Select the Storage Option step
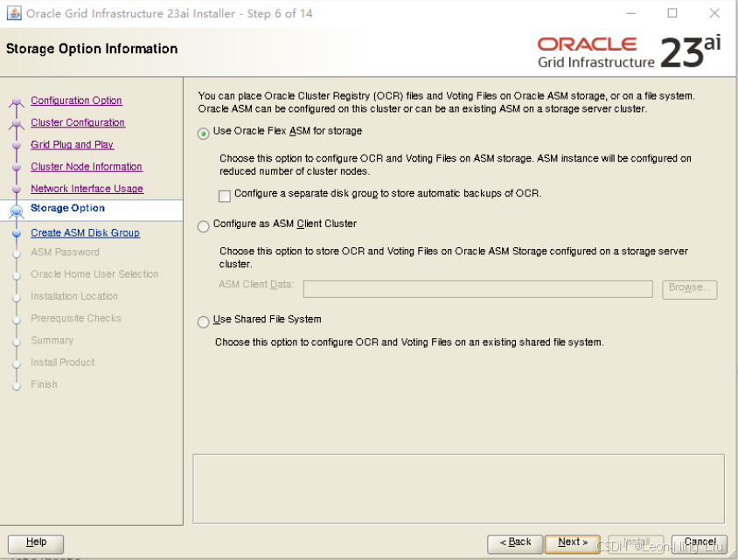Viewport: 738px width, 560px height. click(68, 208)
